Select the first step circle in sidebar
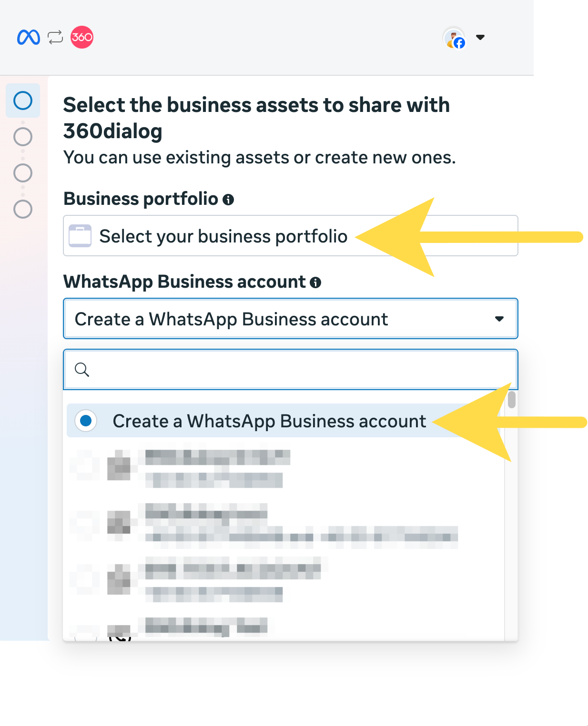Image resolution: width=588 pixels, height=726 pixels. click(x=23, y=101)
